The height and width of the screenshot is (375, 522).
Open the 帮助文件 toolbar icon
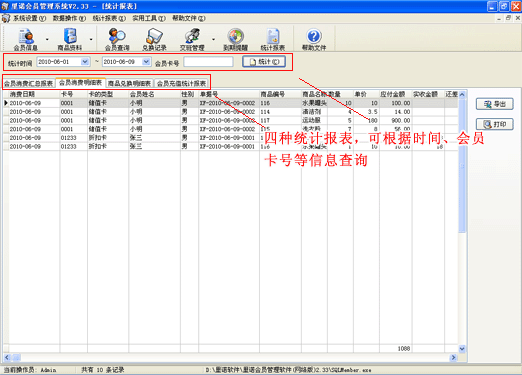coord(314,39)
